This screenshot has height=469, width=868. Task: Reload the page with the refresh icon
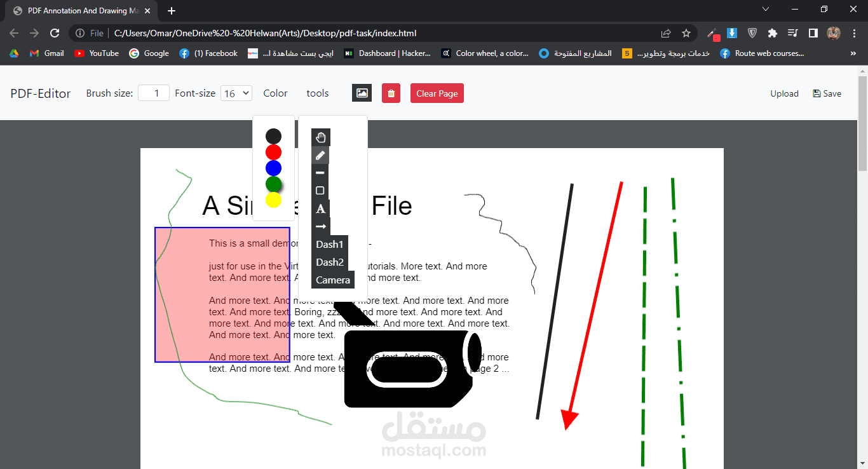(55, 33)
